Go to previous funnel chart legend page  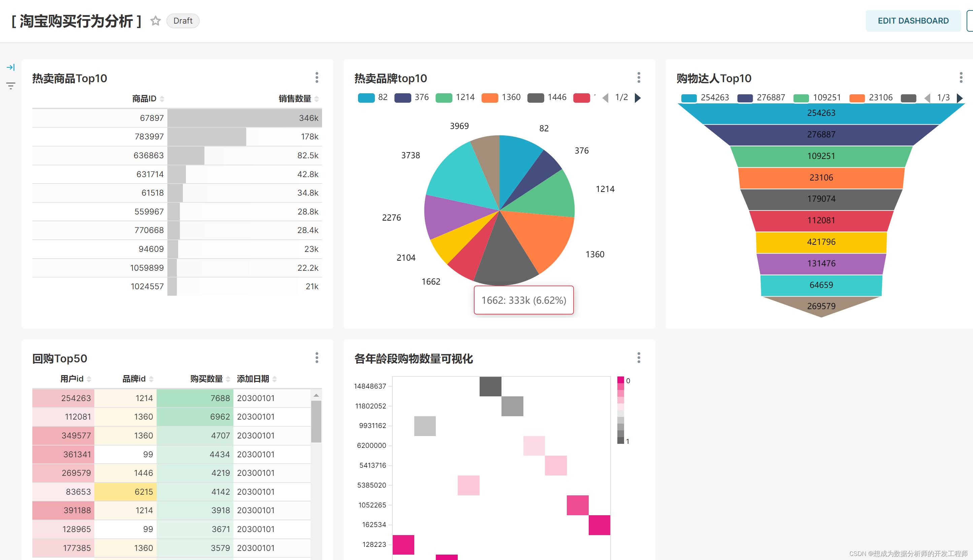click(x=927, y=98)
